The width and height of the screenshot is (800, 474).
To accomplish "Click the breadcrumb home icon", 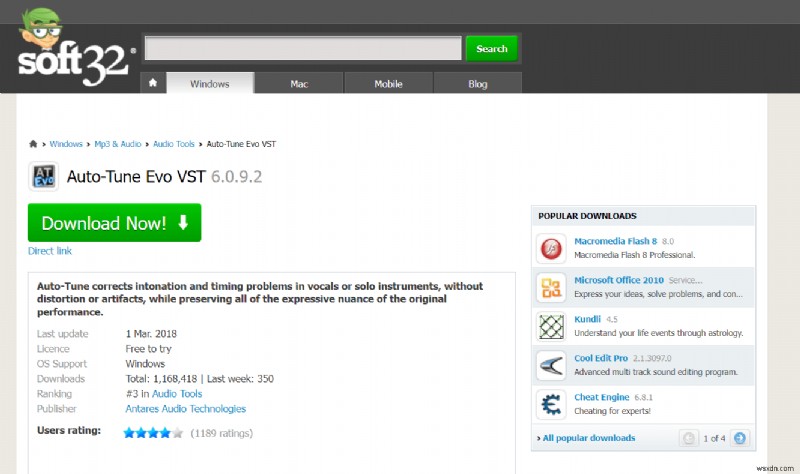I will [x=33, y=144].
